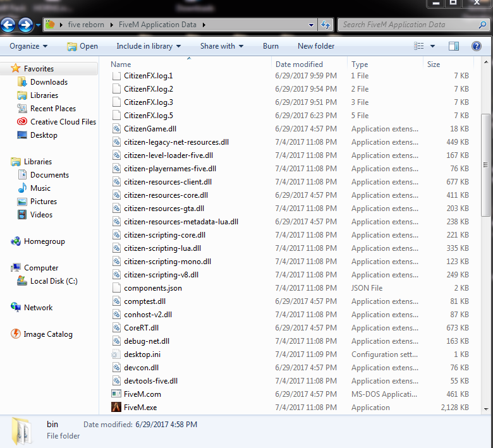Open the Help question mark icon
Screen dimensions: 493x448
tap(477, 46)
